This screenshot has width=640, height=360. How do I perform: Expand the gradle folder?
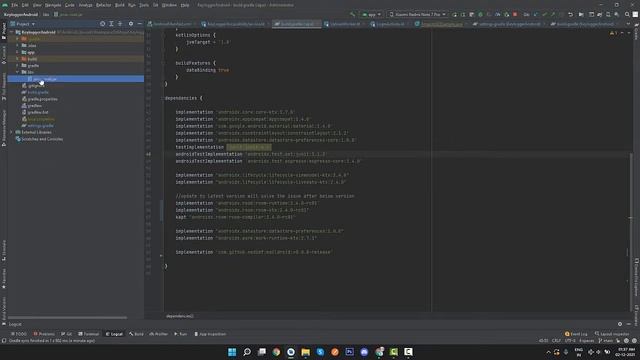click(x=18, y=65)
